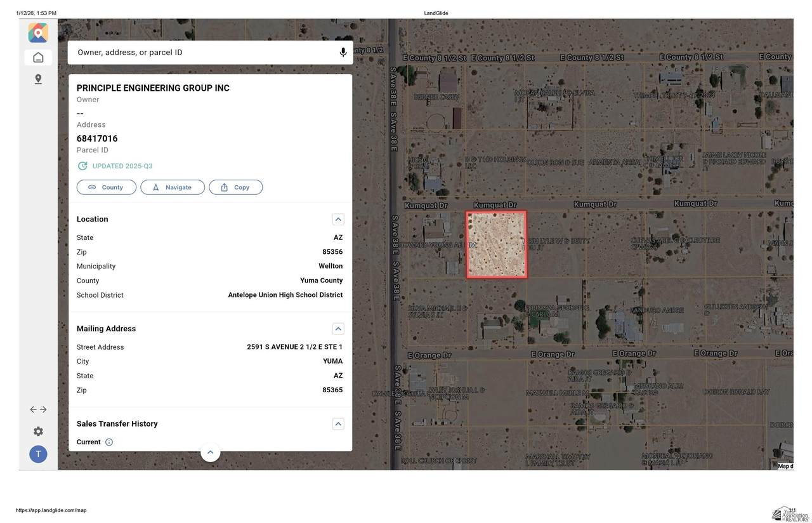This screenshot has width=812, height=523.
Task: Open the user profile avatar T
Action: (38, 454)
